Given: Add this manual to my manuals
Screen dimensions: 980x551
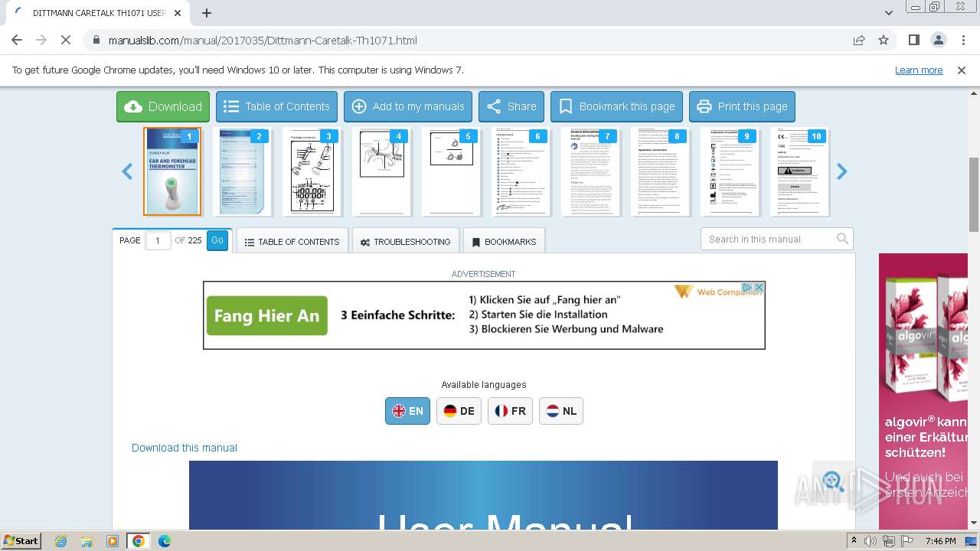Looking at the screenshot, I should click(408, 106).
